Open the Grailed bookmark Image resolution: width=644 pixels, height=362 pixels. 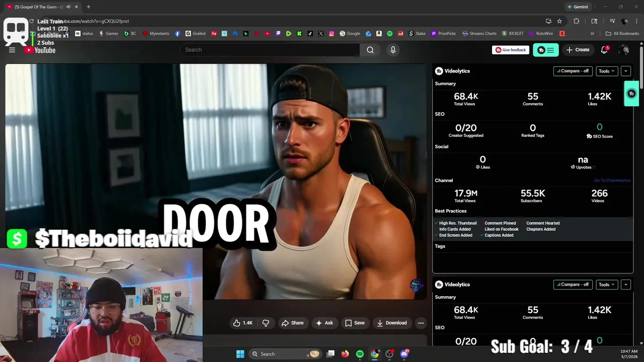195,34
